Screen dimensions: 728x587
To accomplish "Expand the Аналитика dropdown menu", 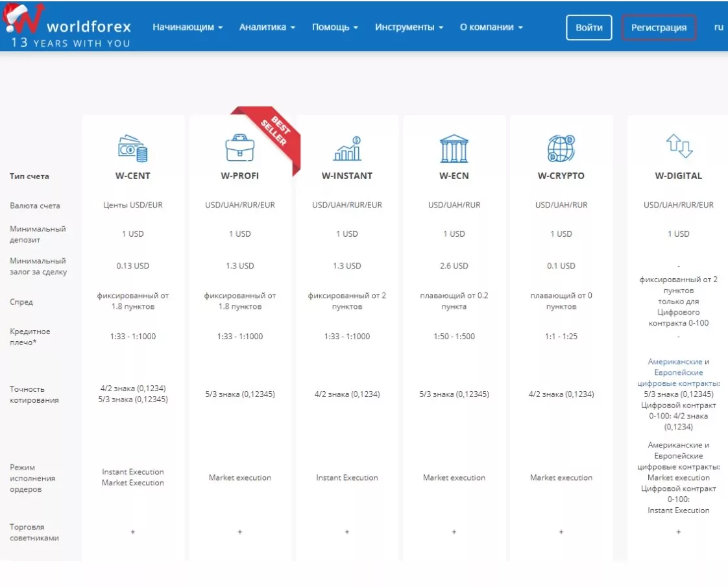I will click(x=267, y=27).
